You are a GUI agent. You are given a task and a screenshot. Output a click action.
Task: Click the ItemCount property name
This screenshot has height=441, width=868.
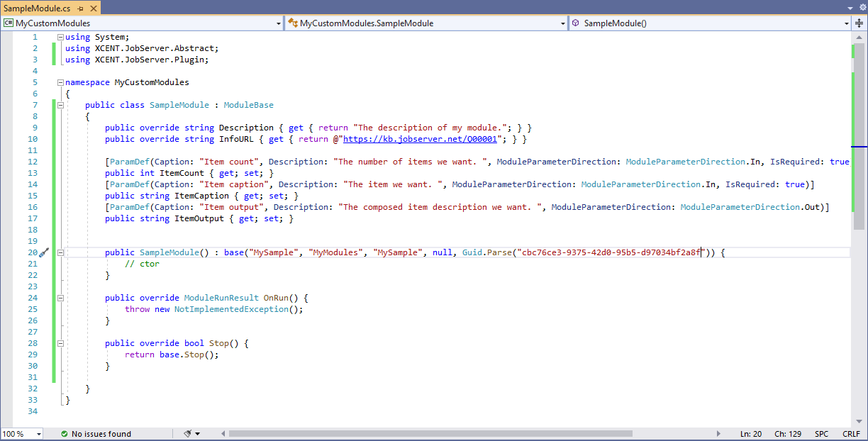pos(182,173)
